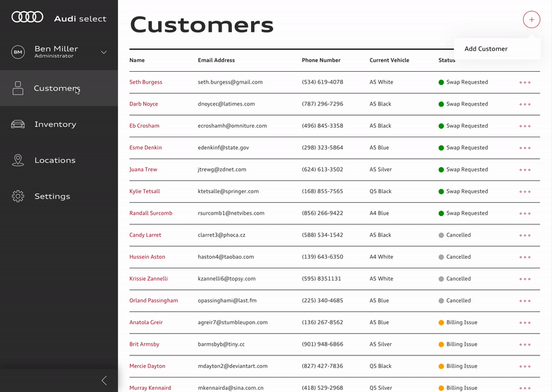This screenshot has width=552, height=392.
Task: Open Settings via the gear icon
Action: click(x=18, y=196)
